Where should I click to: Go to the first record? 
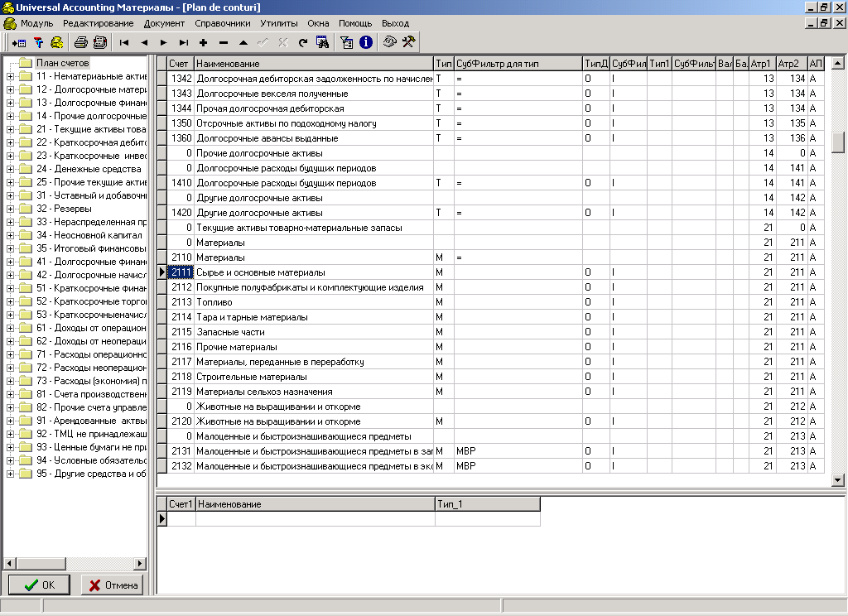click(x=124, y=42)
